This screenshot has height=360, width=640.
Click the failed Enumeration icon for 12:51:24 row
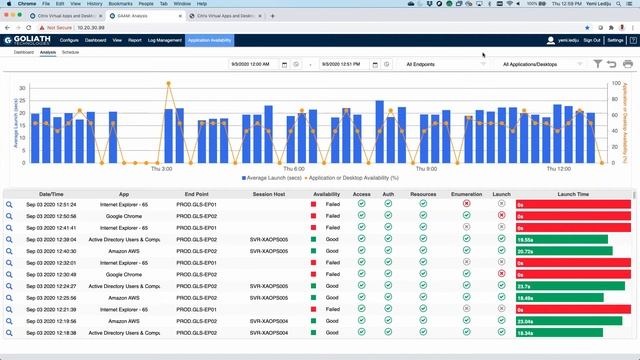(467, 203)
